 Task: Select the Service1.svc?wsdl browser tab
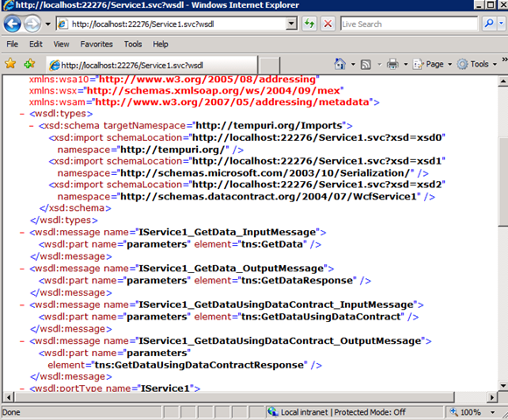152,65
